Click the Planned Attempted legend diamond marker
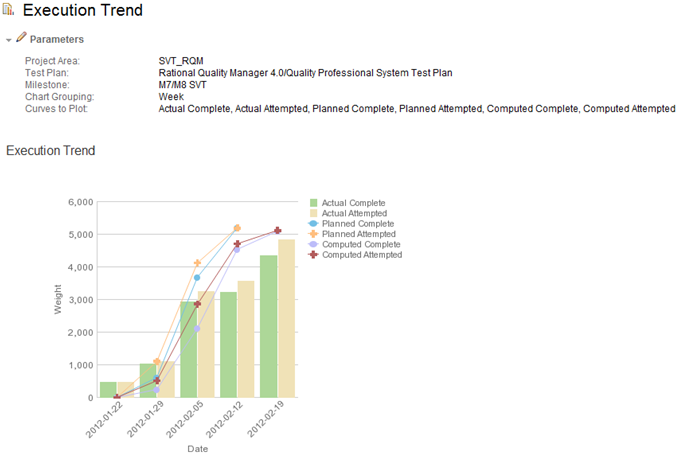This screenshot has width=678, height=455. pyautogui.click(x=313, y=234)
